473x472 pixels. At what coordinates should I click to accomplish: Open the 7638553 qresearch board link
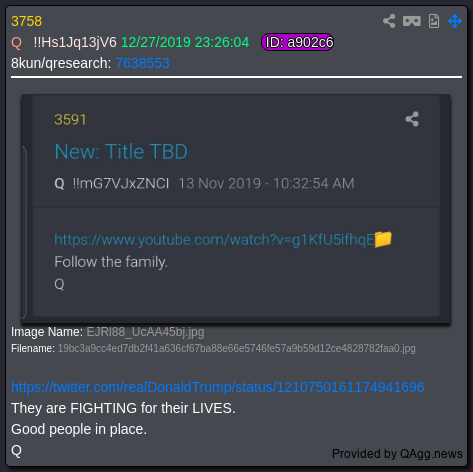tap(142, 63)
